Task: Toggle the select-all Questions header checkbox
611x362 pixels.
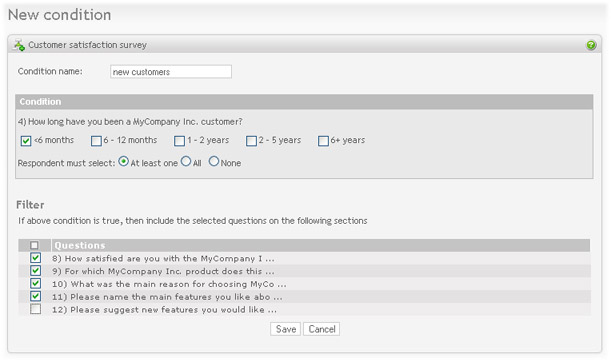Action: [x=34, y=245]
